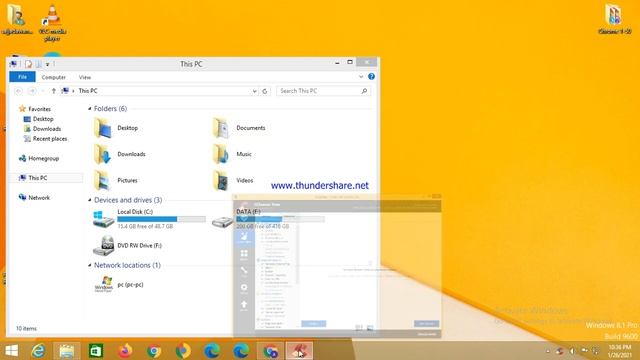640x360 pixels.
Task: Select the Local Disk (C:) drive icon
Action: click(103, 219)
